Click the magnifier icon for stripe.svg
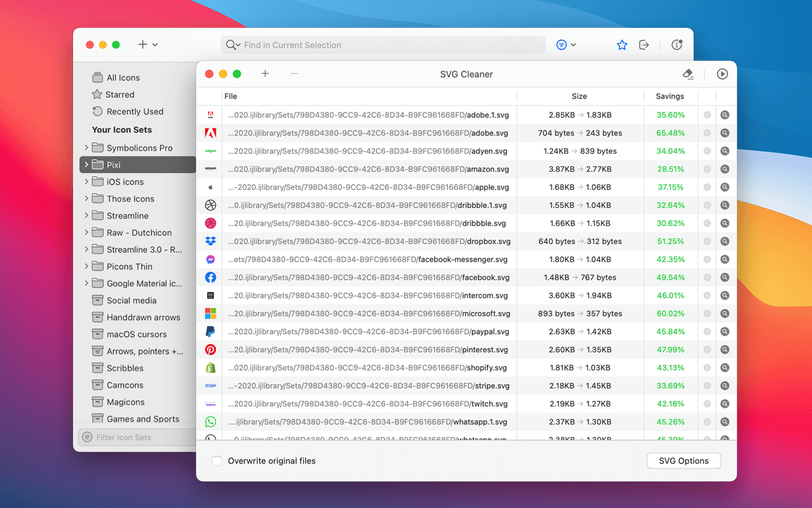The height and width of the screenshot is (508, 812). (725, 386)
